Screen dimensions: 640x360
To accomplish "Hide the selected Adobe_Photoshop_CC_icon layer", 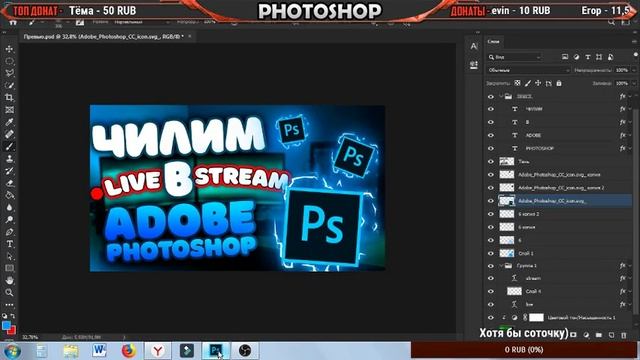I will [491, 201].
